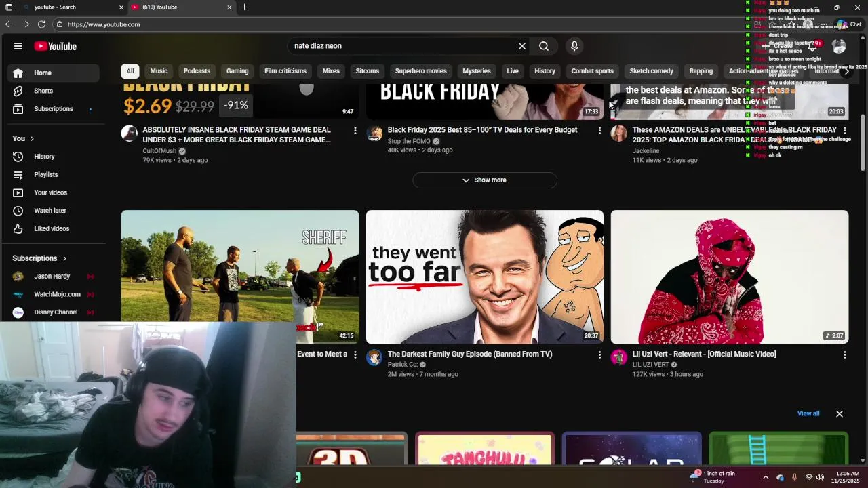Expand the Subscriptions section header chevron
Screen dimensions: 868x488
click(x=64, y=258)
